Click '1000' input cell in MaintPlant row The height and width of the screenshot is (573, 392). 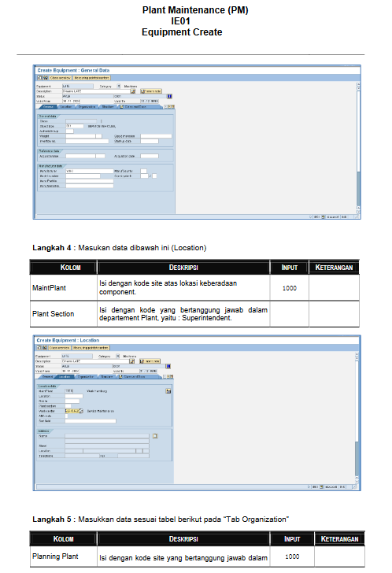pos(290,288)
